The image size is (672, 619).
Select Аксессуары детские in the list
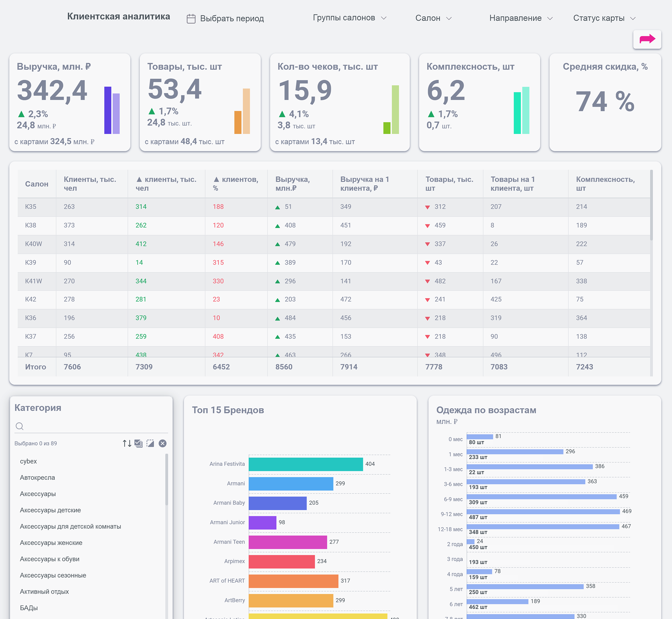[x=50, y=510]
